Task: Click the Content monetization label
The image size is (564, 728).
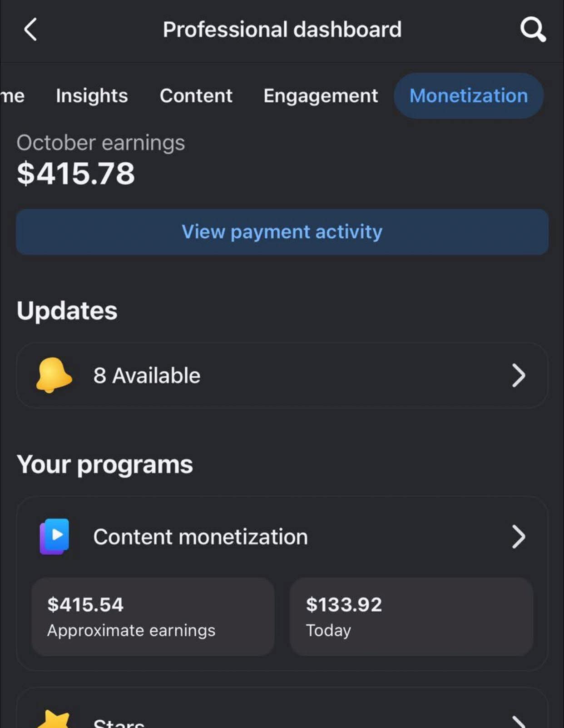Action: point(200,537)
